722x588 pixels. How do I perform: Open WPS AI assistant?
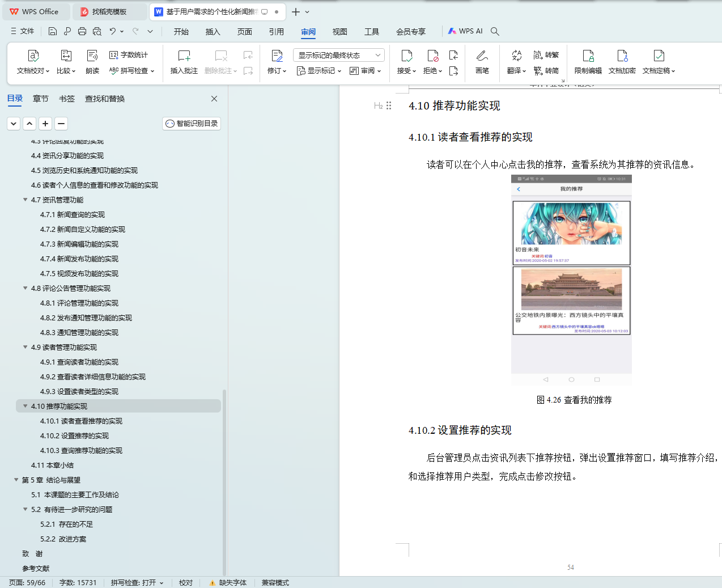pos(465,31)
